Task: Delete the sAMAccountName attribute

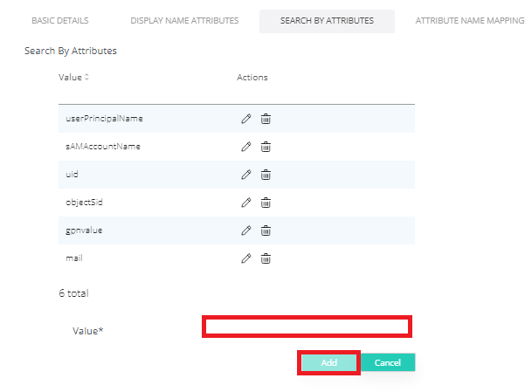Action: coord(266,147)
